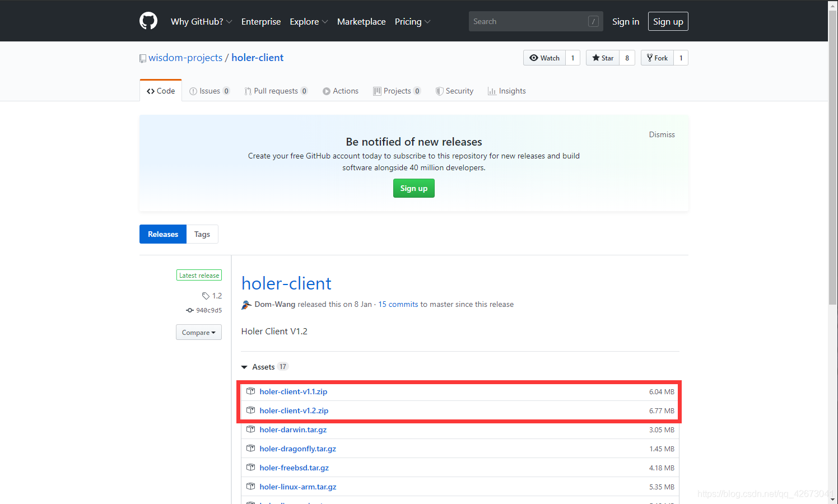The image size is (838, 504).
Task: Click the Watch button
Action: (544, 58)
